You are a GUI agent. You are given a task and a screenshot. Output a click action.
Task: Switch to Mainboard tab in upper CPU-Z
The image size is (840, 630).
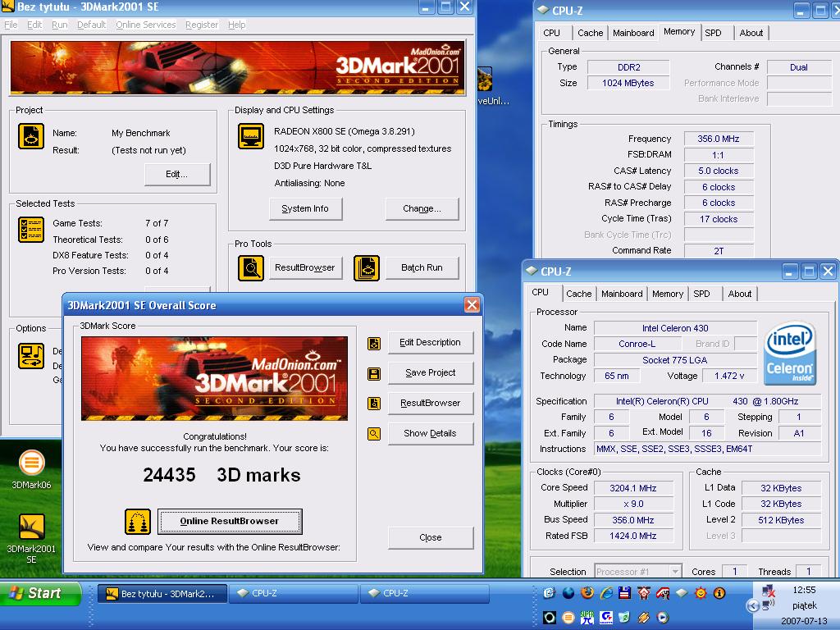tap(633, 33)
